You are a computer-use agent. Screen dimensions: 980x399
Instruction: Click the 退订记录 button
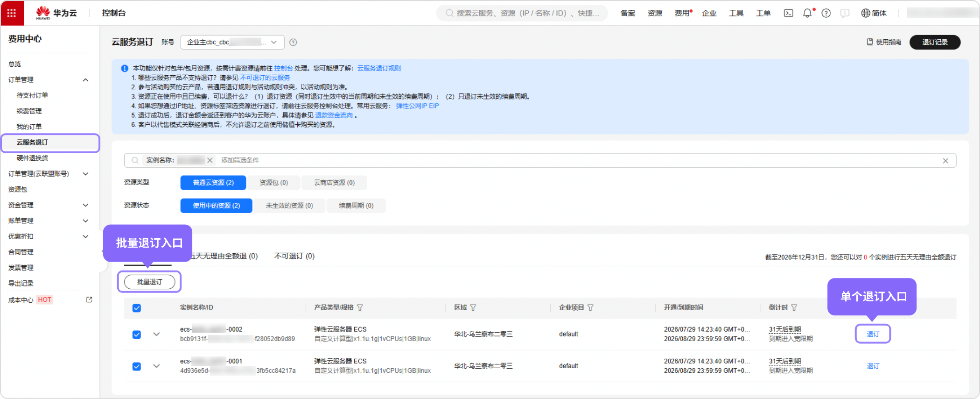[935, 42]
